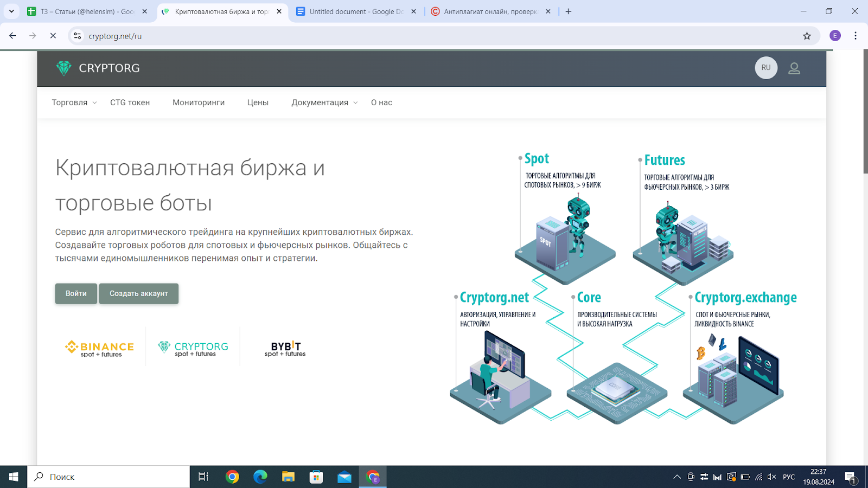The image size is (868, 488).
Task: Click the Bybit spot + futures logo
Action: pos(285,348)
